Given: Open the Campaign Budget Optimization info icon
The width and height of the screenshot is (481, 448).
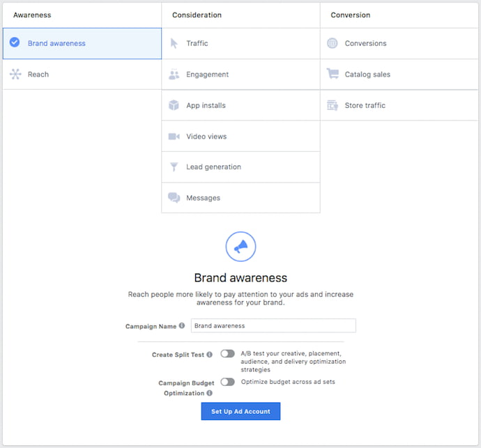Looking at the screenshot, I should (x=209, y=394).
